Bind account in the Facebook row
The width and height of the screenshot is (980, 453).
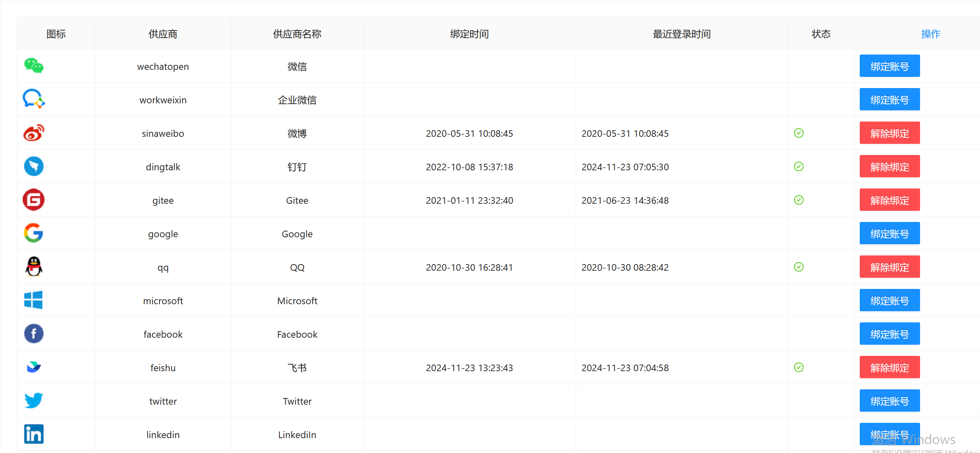pyautogui.click(x=889, y=334)
